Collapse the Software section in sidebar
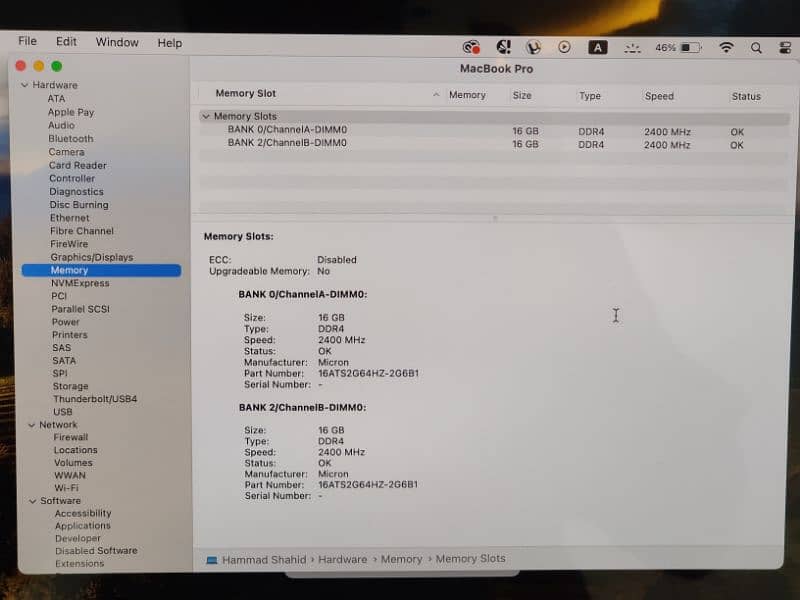800x600 pixels. (31, 501)
